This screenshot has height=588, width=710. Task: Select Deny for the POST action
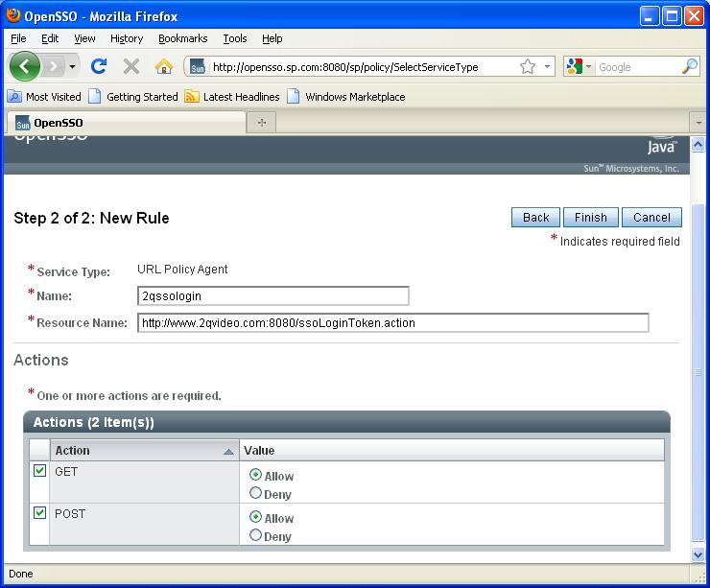point(255,534)
